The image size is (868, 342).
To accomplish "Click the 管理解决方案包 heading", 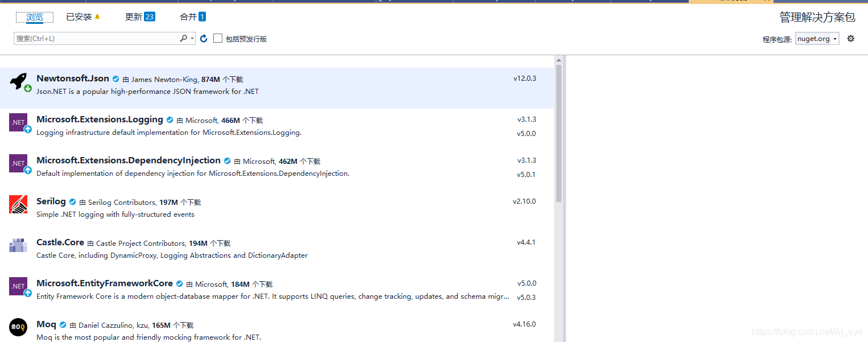I will [x=817, y=18].
